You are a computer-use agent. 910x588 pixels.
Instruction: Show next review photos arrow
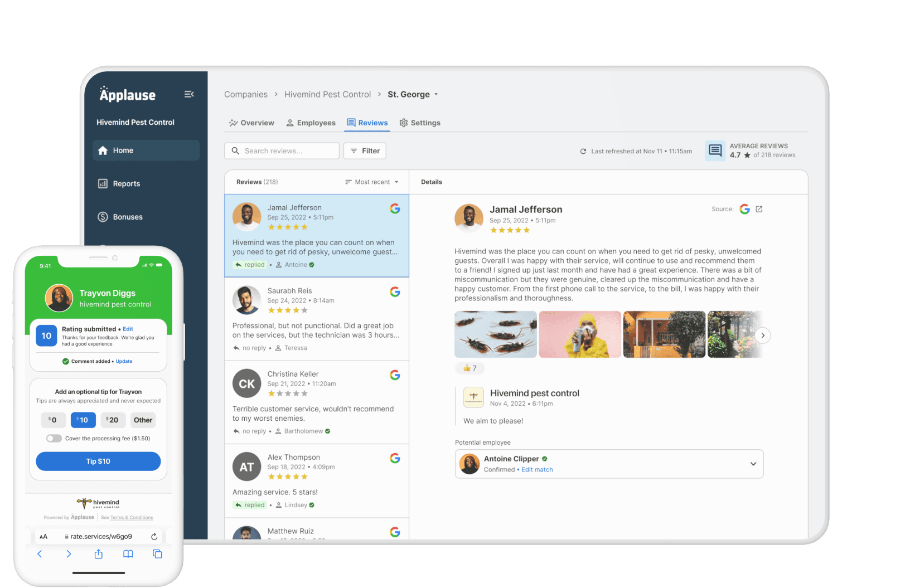click(763, 336)
